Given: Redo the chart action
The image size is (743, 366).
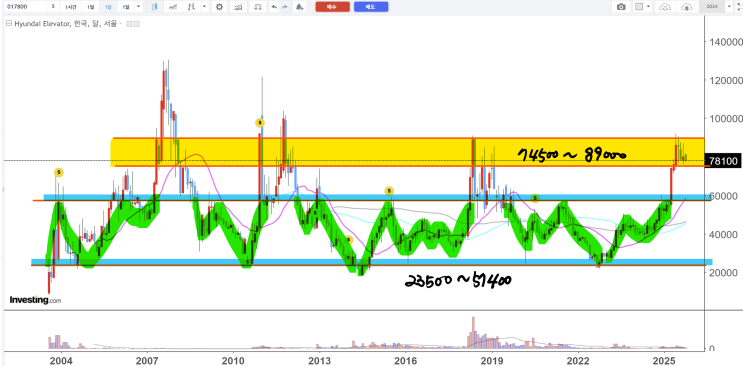Looking at the screenshot, I should (285, 7).
